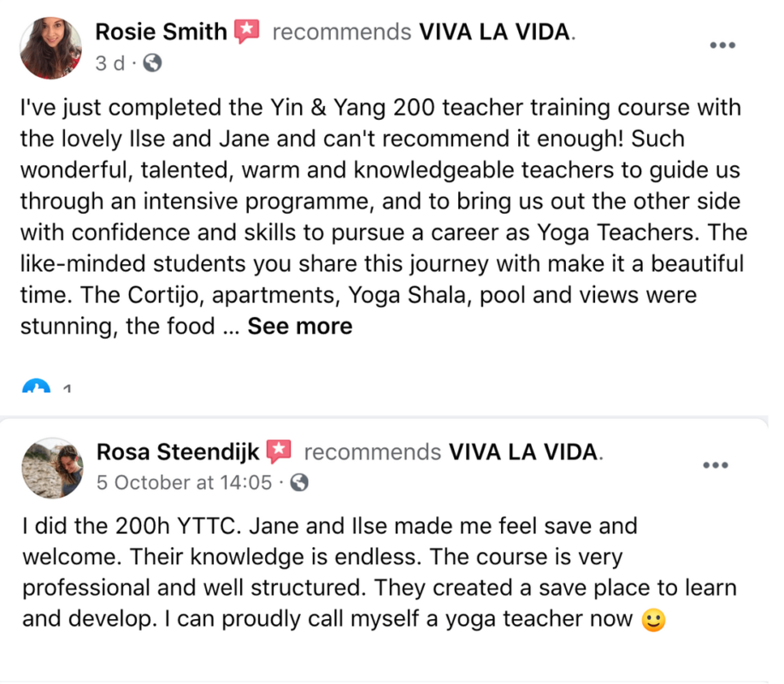The image size is (784, 684).
Task: Open options menu on Rosa Steendijk's review
Action: (x=716, y=465)
